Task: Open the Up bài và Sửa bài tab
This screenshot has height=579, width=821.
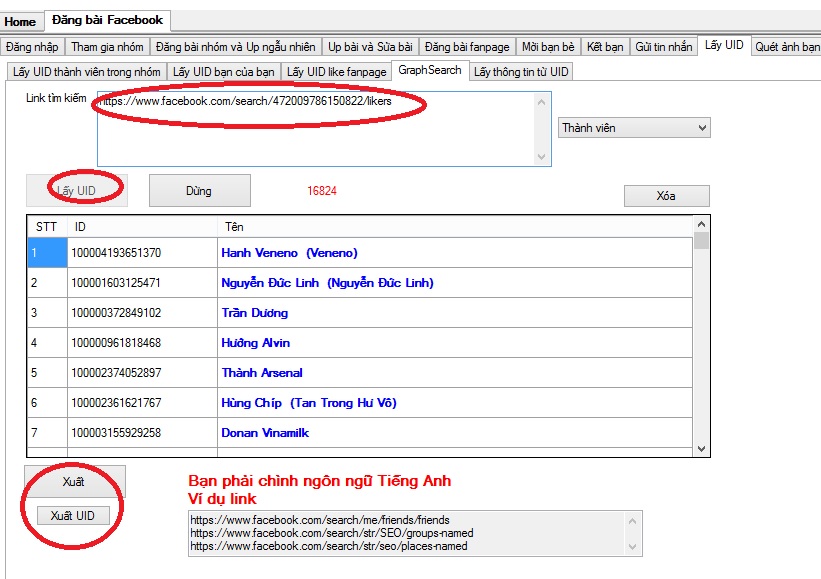Action: tap(370, 47)
